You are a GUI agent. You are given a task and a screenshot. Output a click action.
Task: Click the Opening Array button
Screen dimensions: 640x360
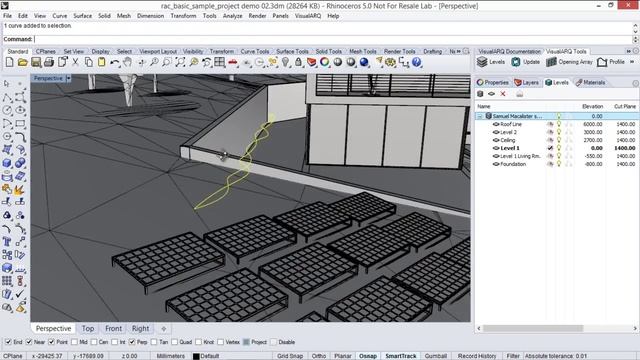569,62
